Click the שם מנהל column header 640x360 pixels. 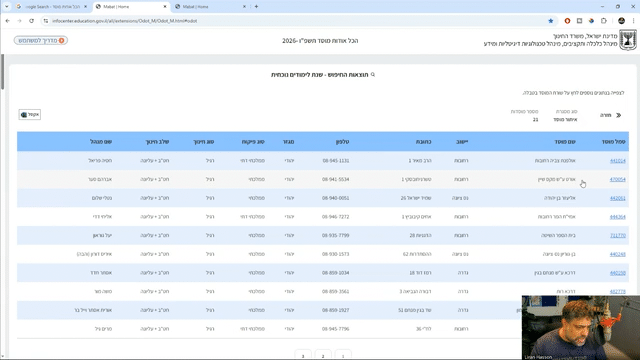click(x=101, y=142)
